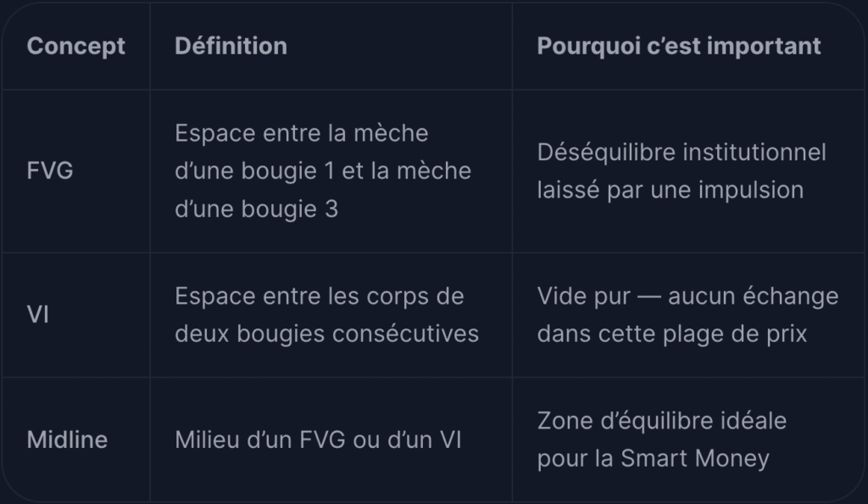Click the Vide pur aucun échange cell
868x504 pixels.
point(687,315)
